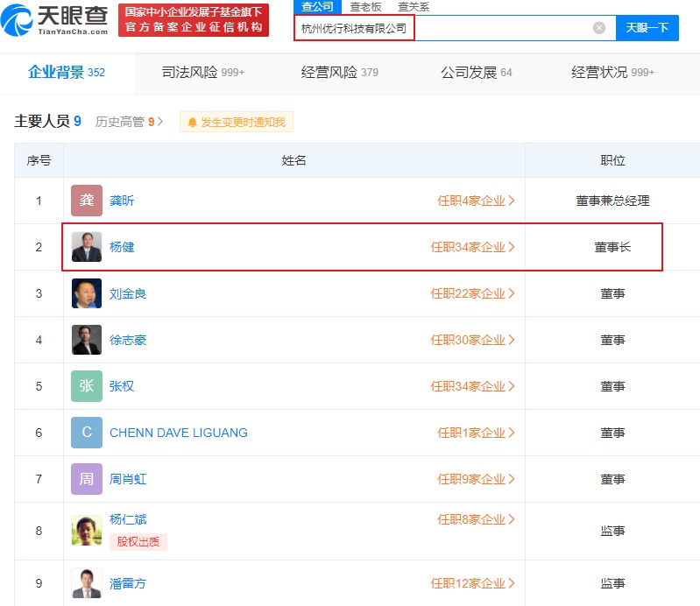Open profile link for 刘金良

pyautogui.click(x=128, y=293)
